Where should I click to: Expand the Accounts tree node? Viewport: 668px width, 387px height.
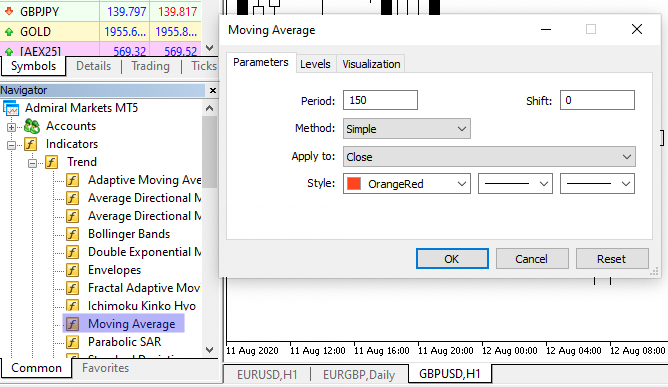12,127
